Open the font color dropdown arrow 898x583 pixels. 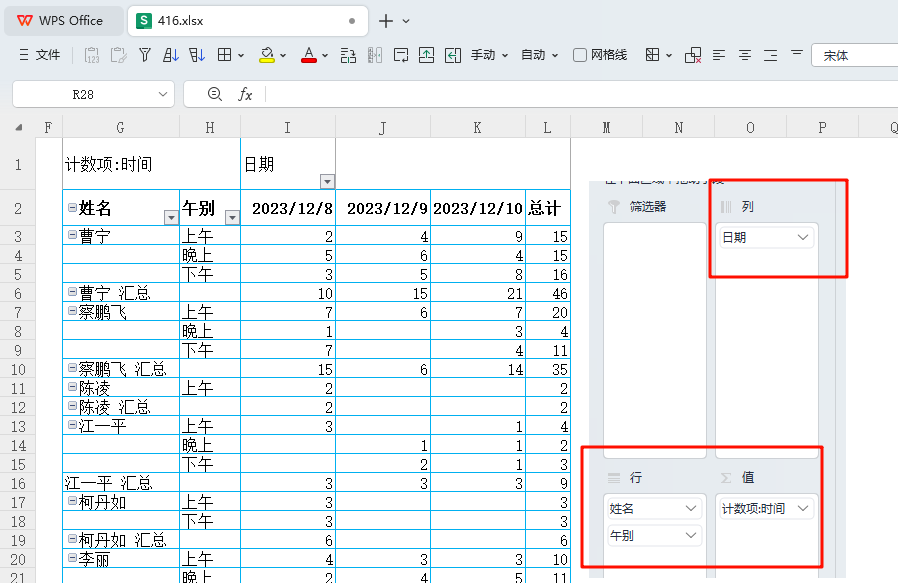click(325, 56)
